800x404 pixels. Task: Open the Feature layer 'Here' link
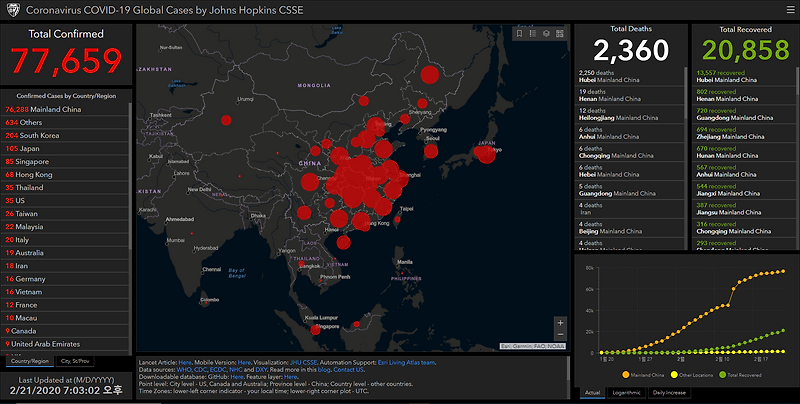(x=290, y=377)
